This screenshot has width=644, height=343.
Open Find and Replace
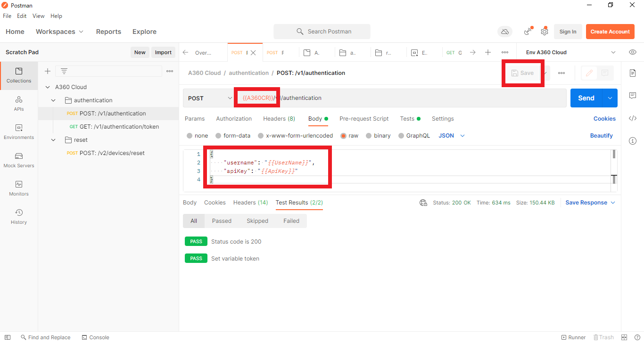[x=45, y=337]
